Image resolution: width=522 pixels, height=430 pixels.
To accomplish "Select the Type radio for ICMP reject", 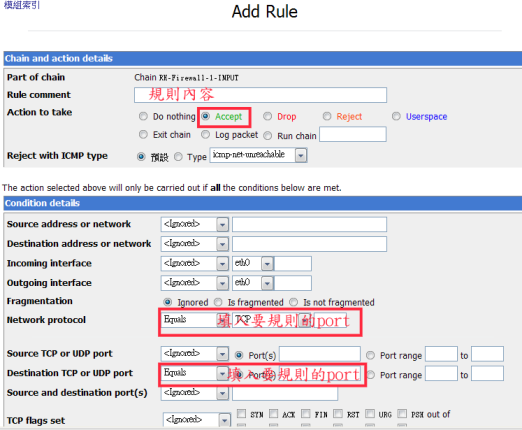I will (x=178, y=157).
